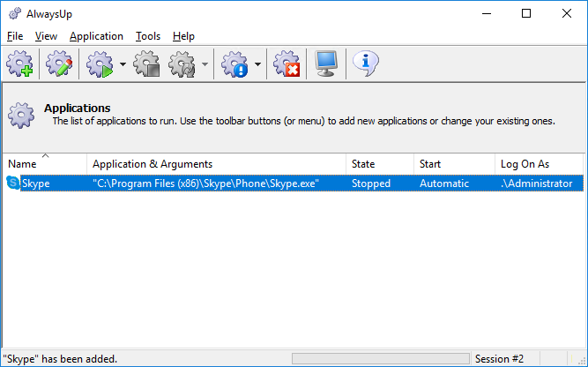Open the View menu
Viewport: 588px width, 367px height.
tap(46, 36)
